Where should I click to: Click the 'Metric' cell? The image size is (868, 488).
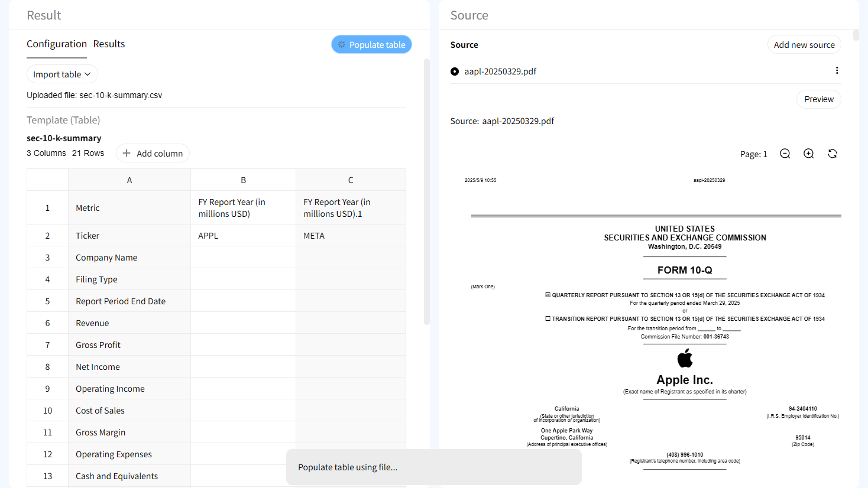tap(129, 208)
